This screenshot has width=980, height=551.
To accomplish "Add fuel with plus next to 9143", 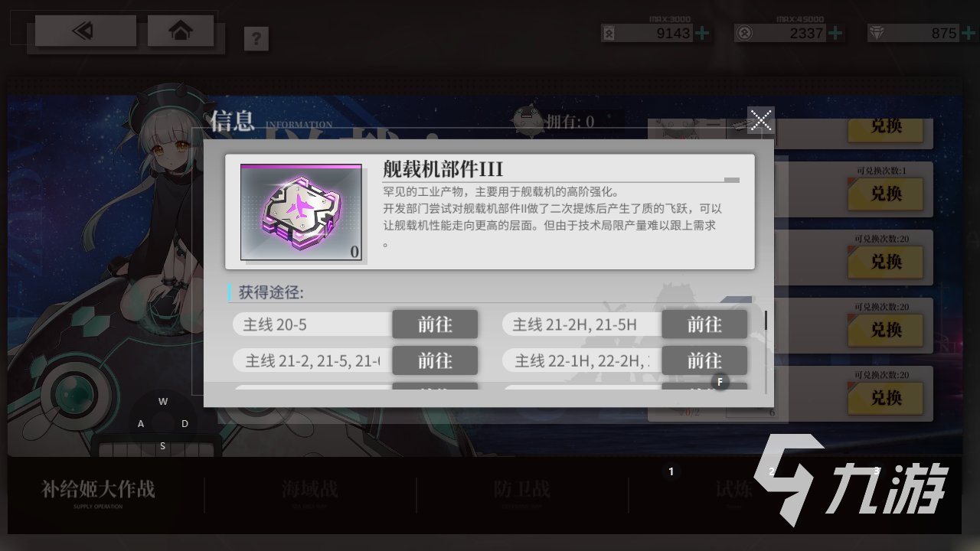I will pos(702,33).
